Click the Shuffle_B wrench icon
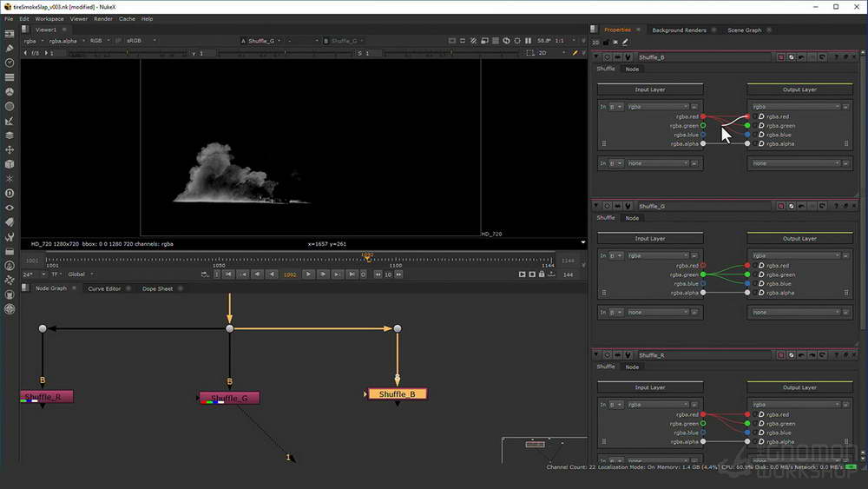Image resolution: width=868 pixels, height=489 pixels. click(628, 57)
